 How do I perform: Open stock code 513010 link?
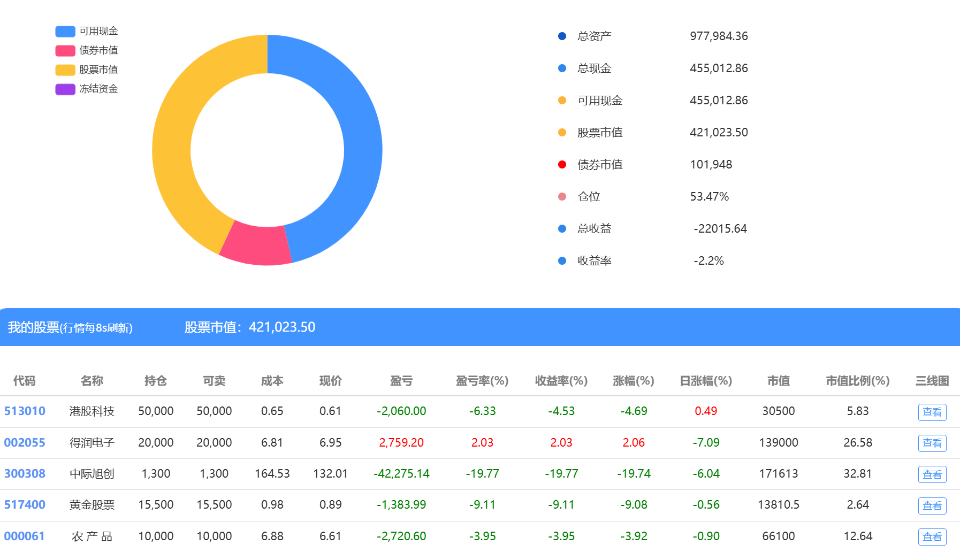pos(25,411)
